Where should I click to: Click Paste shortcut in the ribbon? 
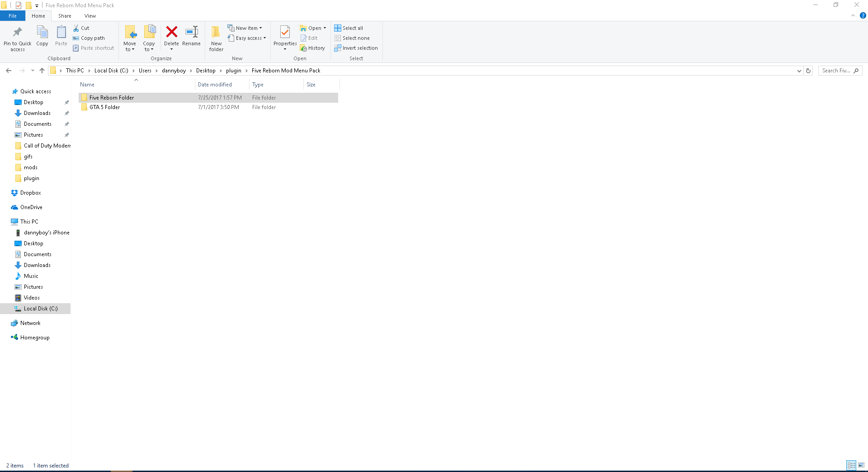click(93, 48)
